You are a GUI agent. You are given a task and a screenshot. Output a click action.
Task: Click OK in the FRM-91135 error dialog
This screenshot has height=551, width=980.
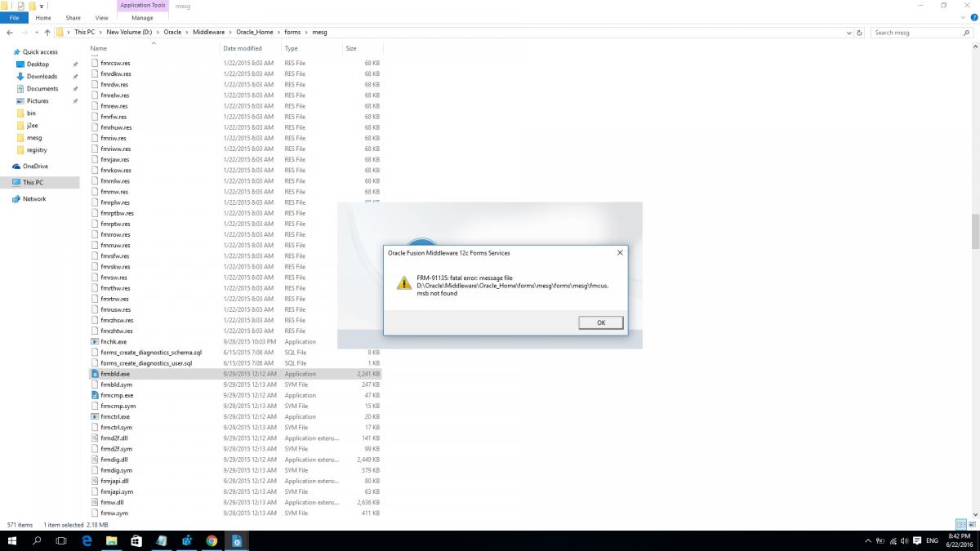[600, 322]
